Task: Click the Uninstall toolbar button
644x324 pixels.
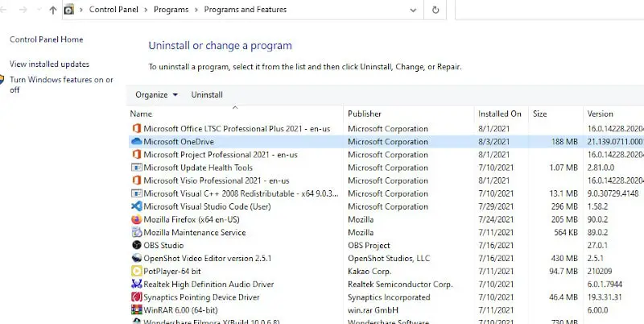Action: pyautogui.click(x=207, y=95)
